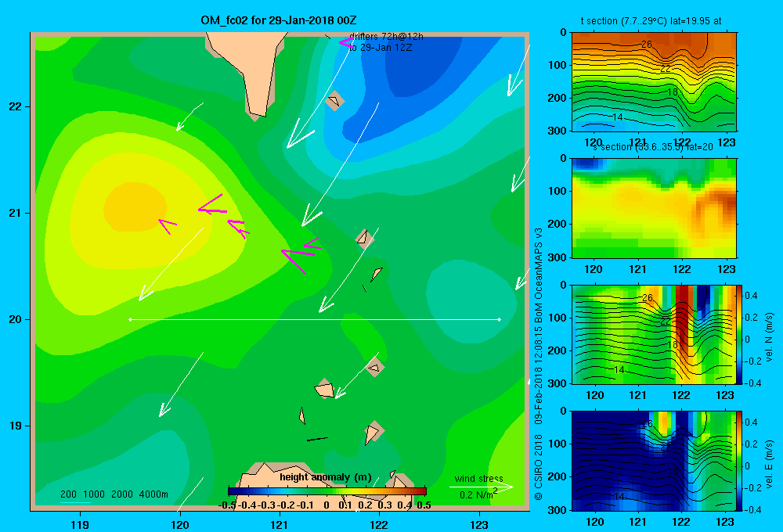Viewport: 783px width, 532px height.
Task: Select latitude label 21 on main map
Action: (x=16, y=213)
